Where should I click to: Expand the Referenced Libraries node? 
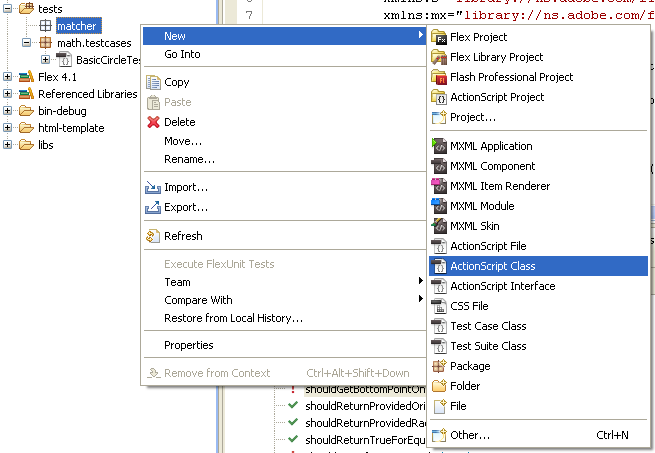click(8, 94)
